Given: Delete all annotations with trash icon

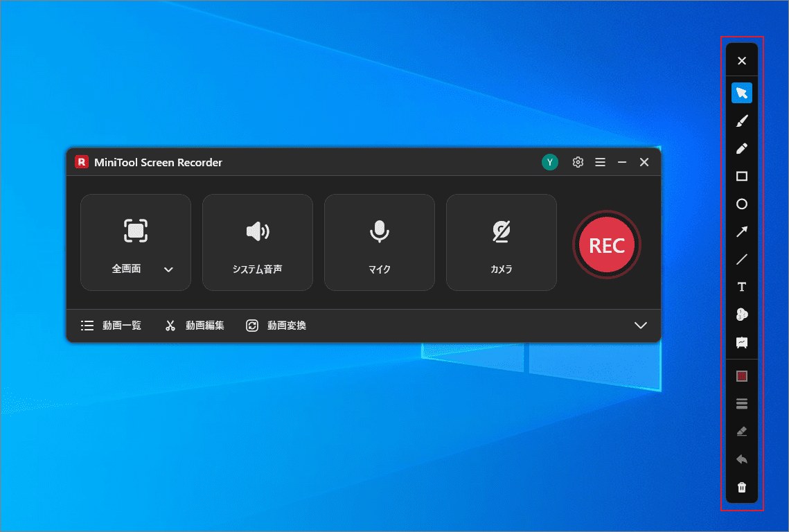Looking at the screenshot, I should (x=742, y=487).
